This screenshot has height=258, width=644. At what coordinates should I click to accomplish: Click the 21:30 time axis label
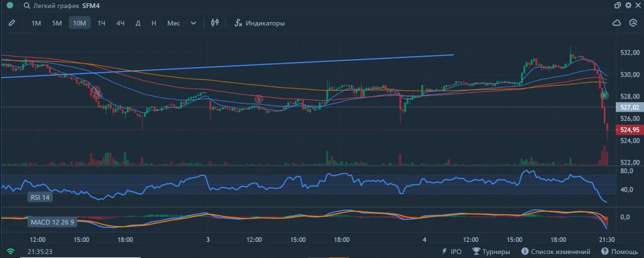point(608,239)
